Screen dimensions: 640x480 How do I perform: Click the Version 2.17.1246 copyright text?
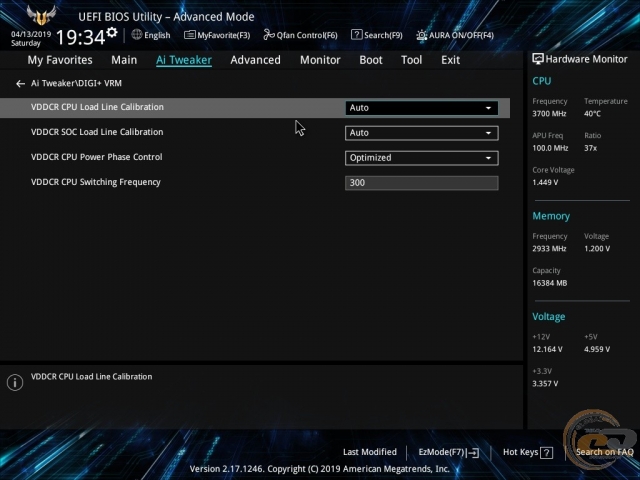pyautogui.click(x=320, y=469)
